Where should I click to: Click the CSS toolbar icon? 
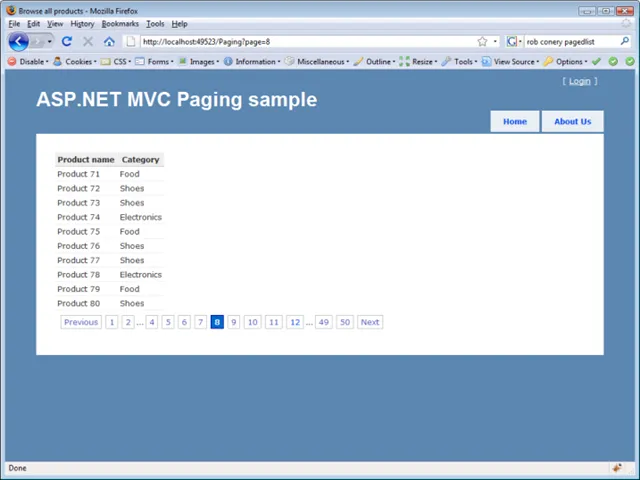pos(105,62)
